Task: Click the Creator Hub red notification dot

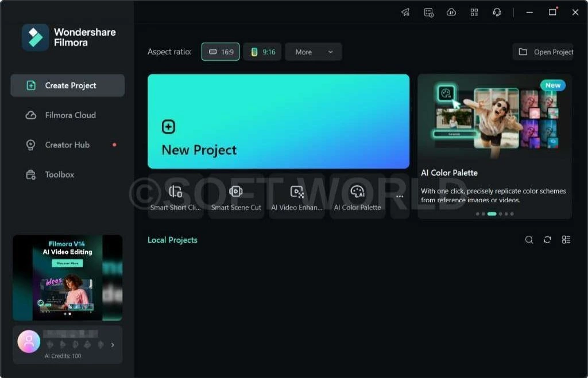Action: coord(114,145)
